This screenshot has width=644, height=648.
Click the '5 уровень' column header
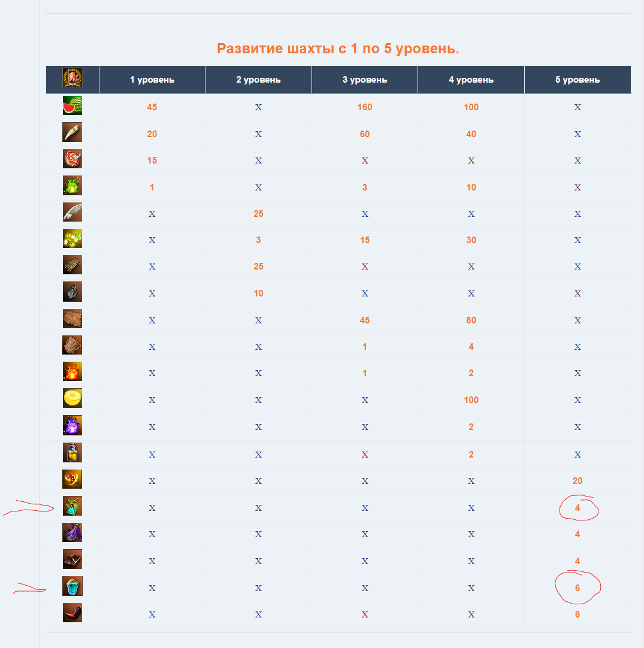[578, 80]
